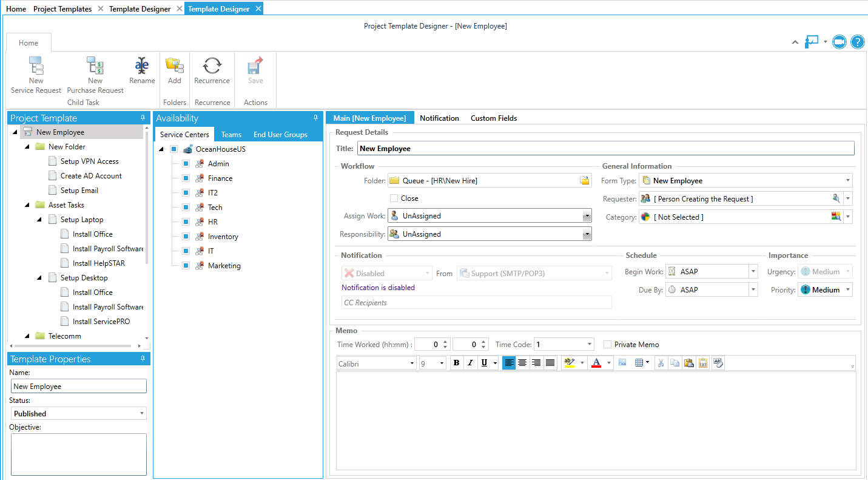
Task: Open font color red swatch
Action: 596,363
